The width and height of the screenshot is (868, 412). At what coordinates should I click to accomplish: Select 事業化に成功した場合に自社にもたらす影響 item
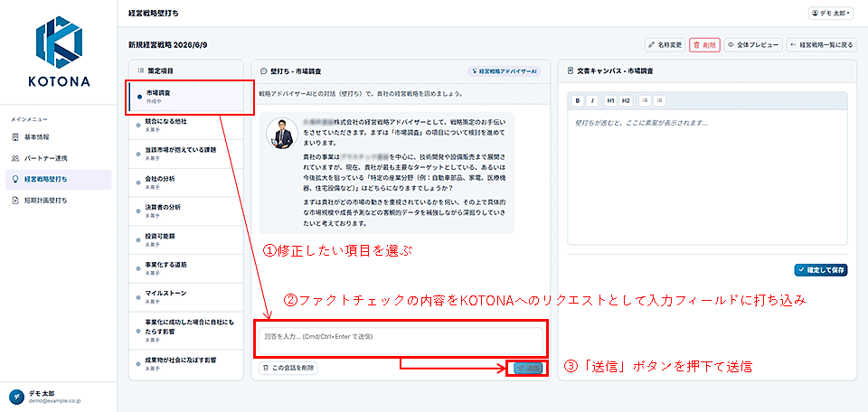(x=185, y=330)
